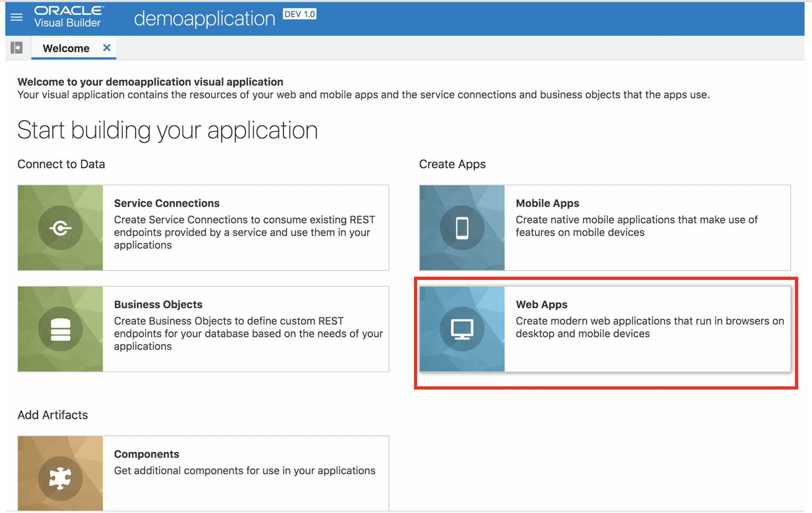Click 'Start building your application' heading

[x=168, y=130]
